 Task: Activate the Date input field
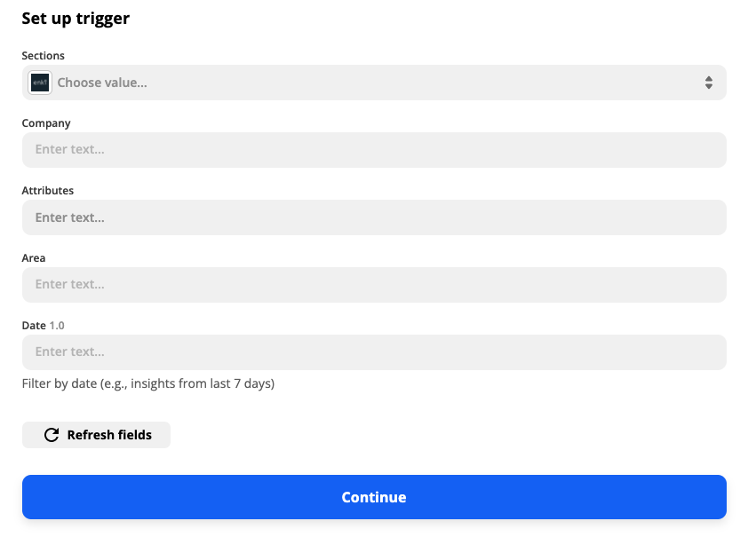[373, 352]
